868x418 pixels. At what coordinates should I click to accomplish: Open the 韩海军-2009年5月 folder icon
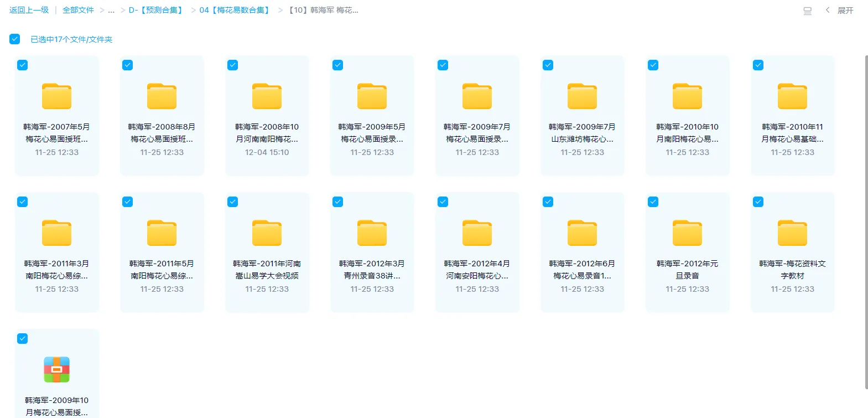pyautogui.click(x=372, y=96)
